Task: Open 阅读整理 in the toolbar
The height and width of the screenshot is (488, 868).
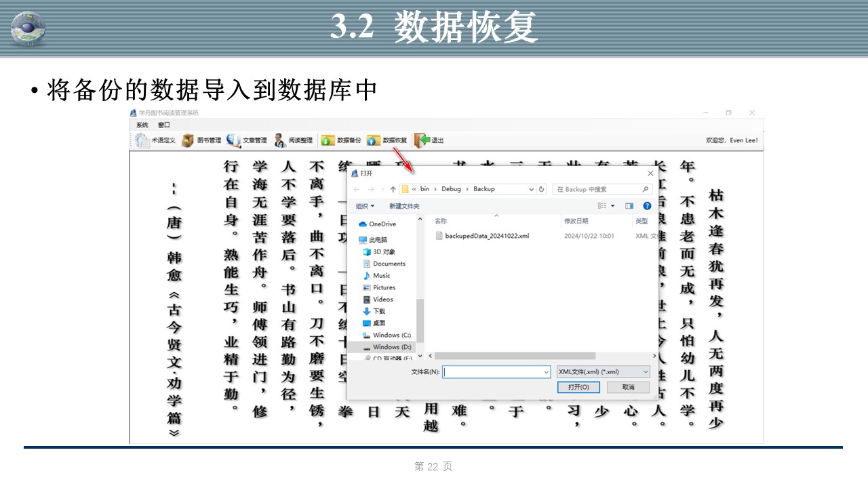Action: [x=294, y=140]
